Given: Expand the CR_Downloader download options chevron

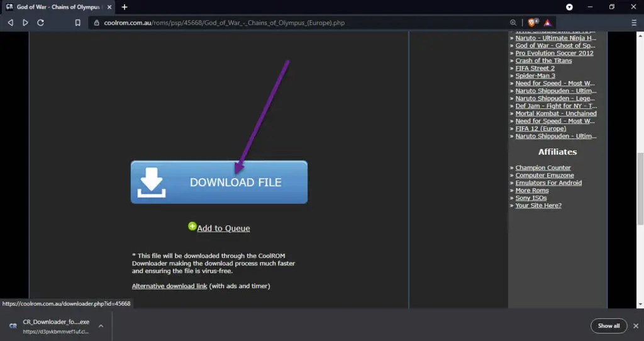Looking at the screenshot, I should pyautogui.click(x=101, y=326).
